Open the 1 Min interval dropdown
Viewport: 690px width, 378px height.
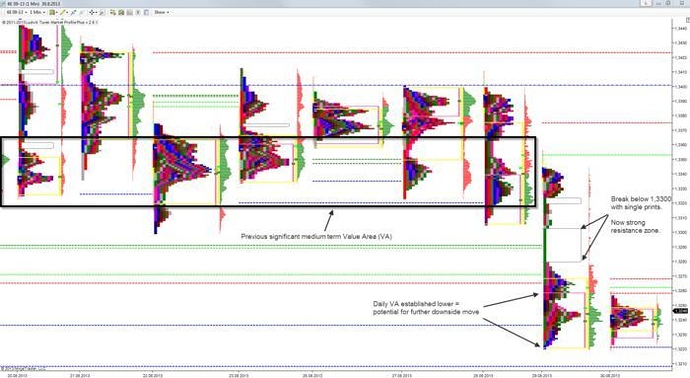(37, 12)
